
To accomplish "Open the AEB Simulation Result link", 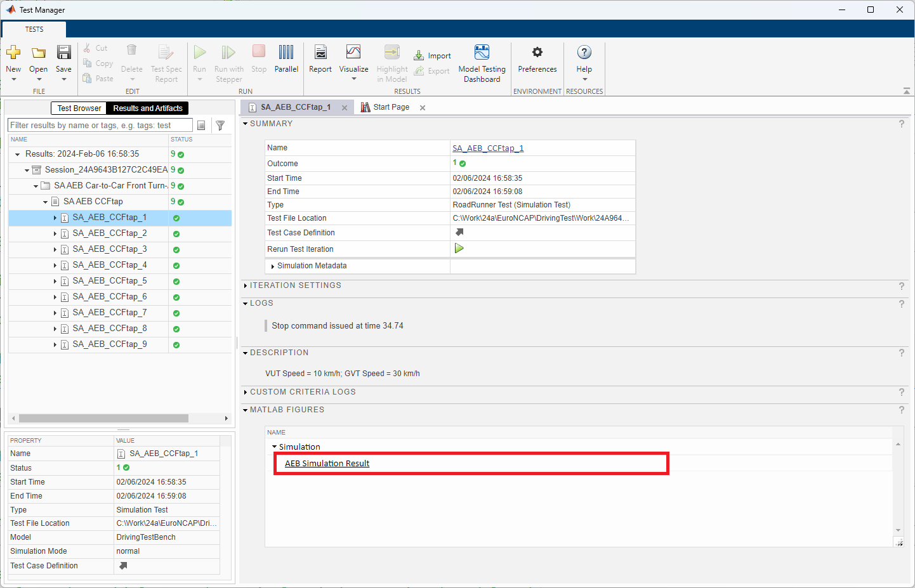I will [327, 464].
